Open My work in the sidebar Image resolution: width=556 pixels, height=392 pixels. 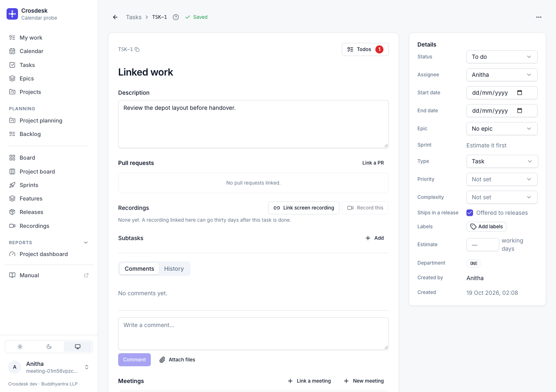tap(49, 38)
